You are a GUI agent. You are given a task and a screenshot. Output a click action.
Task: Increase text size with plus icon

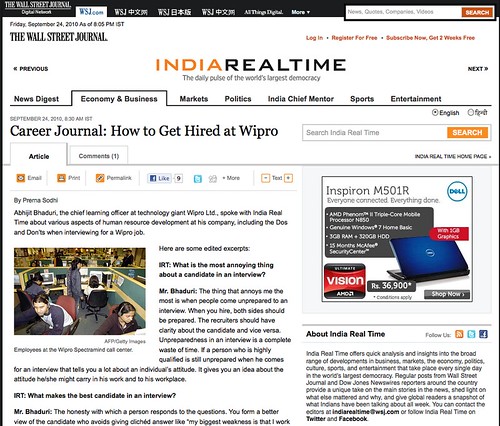288,178
